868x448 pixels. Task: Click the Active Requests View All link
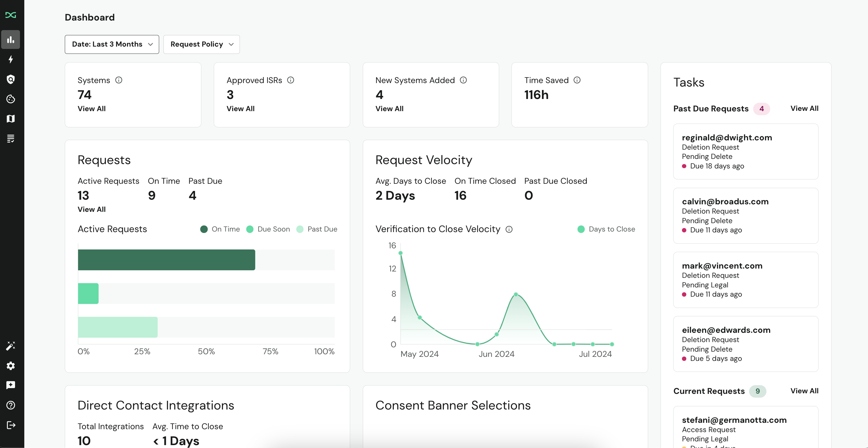91,209
